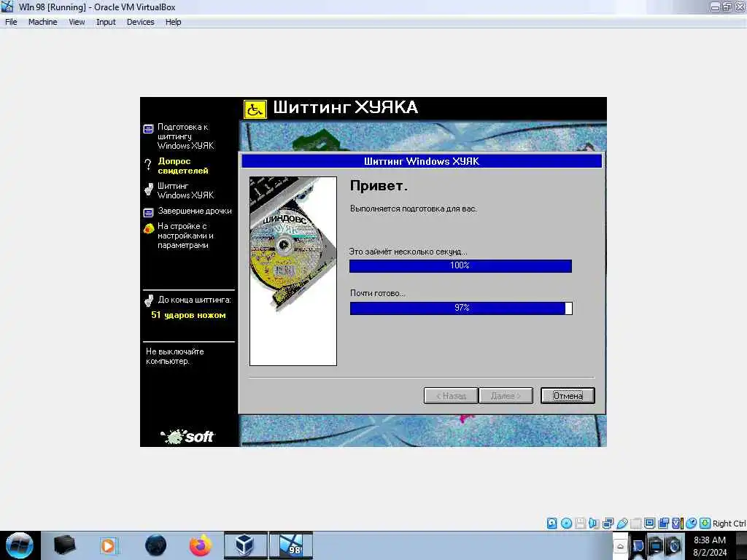Open the View menu
The width and height of the screenshot is (747, 560).
point(77,22)
